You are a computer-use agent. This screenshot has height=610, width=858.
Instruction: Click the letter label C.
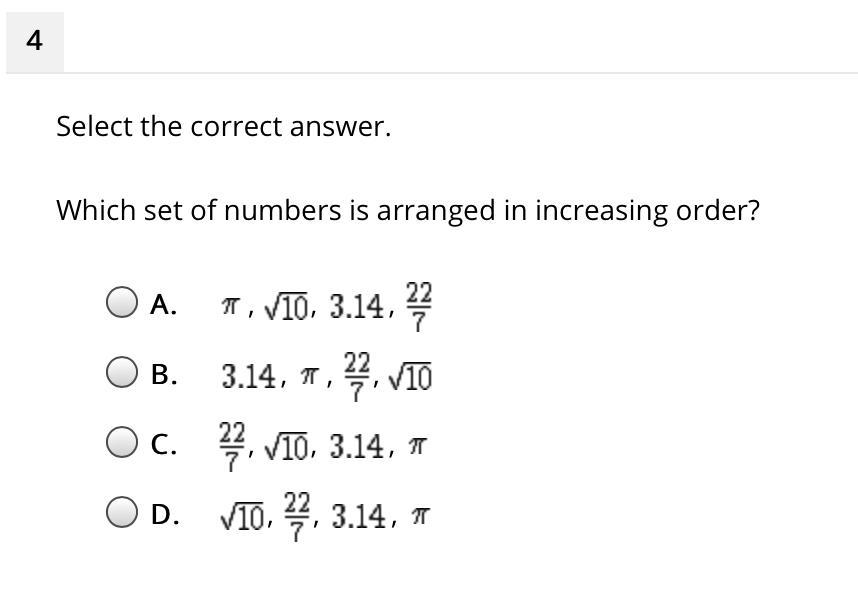pyautogui.click(x=164, y=444)
